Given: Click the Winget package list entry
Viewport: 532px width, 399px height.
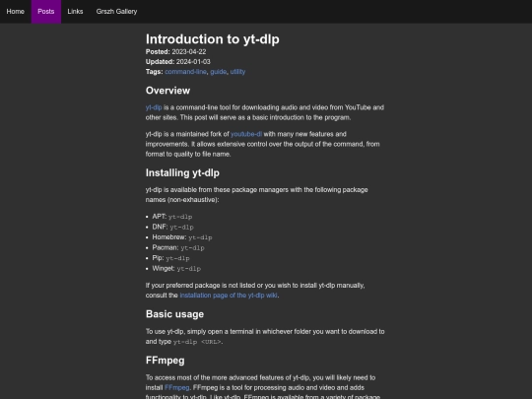Looking at the screenshot, I should (x=176, y=269).
